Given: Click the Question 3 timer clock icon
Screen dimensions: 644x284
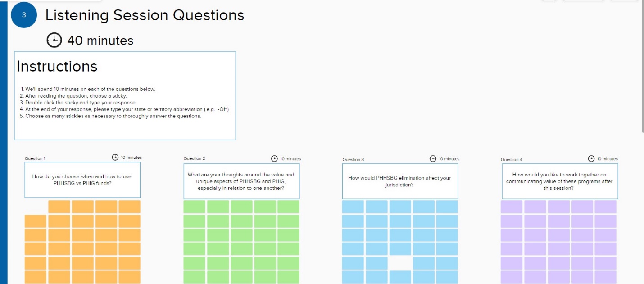Looking at the screenshot, I should 432,158.
